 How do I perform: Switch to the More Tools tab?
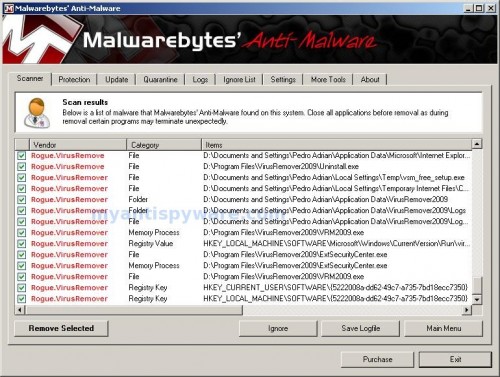click(328, 79)
